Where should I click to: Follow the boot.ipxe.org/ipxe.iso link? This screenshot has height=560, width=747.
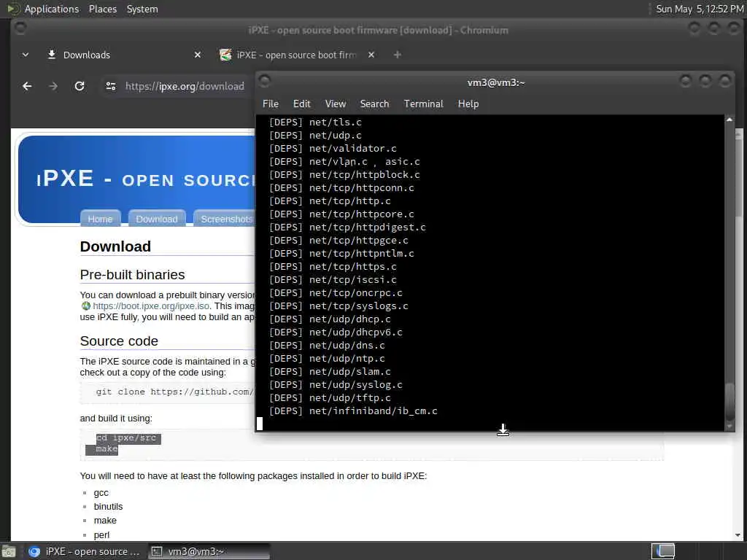[151, 306]
